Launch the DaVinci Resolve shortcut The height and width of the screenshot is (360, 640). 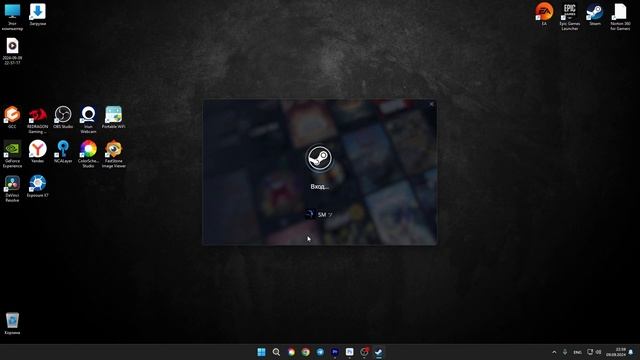pos(12,189)
